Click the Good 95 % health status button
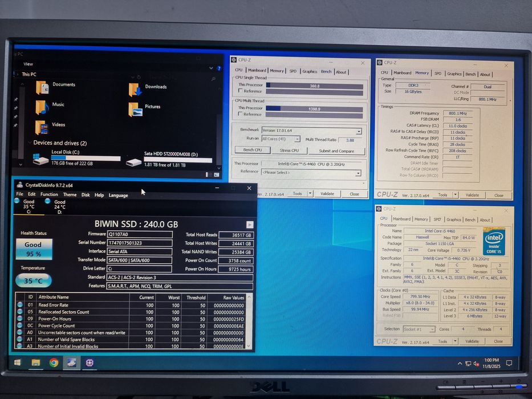 click(34, 250)
